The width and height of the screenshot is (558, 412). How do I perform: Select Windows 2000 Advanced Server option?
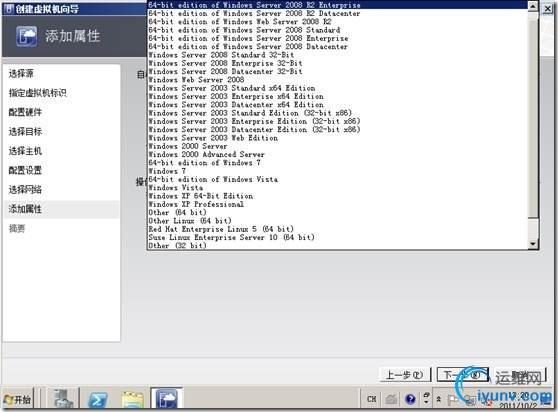[337, 154]
